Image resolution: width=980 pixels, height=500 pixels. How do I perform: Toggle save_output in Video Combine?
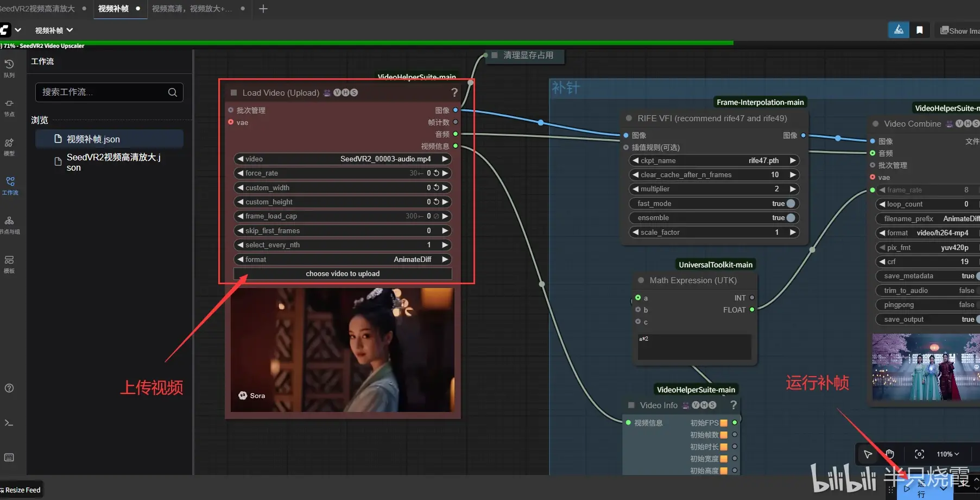point(928,320)
